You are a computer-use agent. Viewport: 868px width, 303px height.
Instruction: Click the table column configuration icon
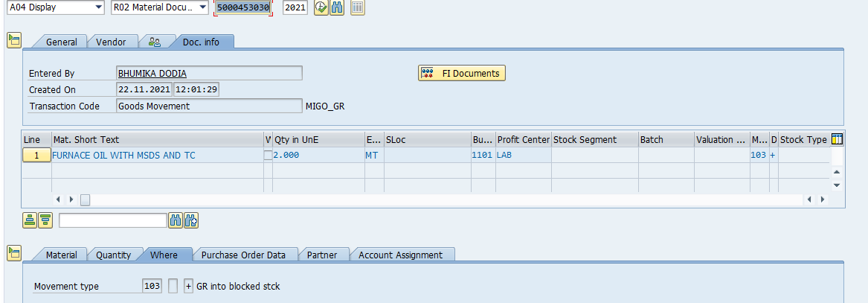[837, 139]
